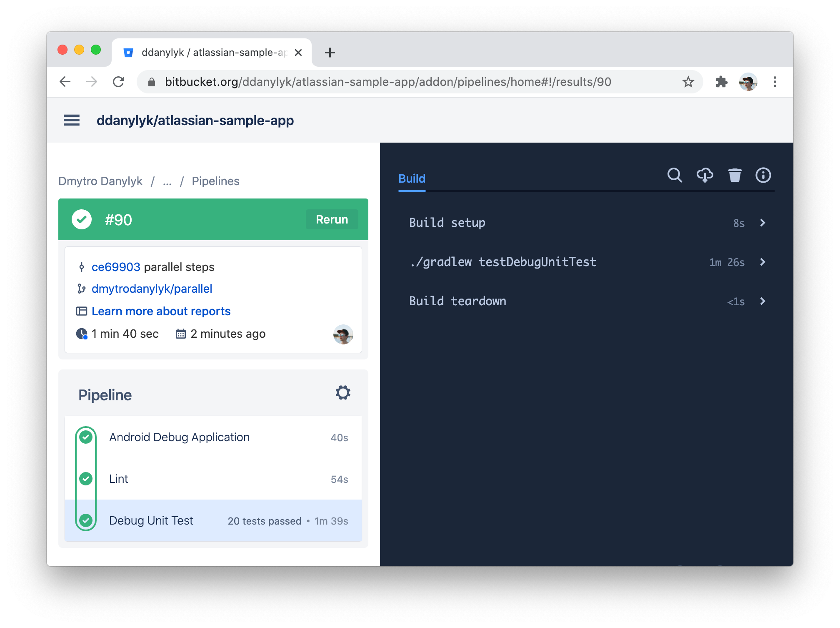Download the build log via cloud icon
The height and width of the screenshot is (628, 840).
click(x=705, y=175)
